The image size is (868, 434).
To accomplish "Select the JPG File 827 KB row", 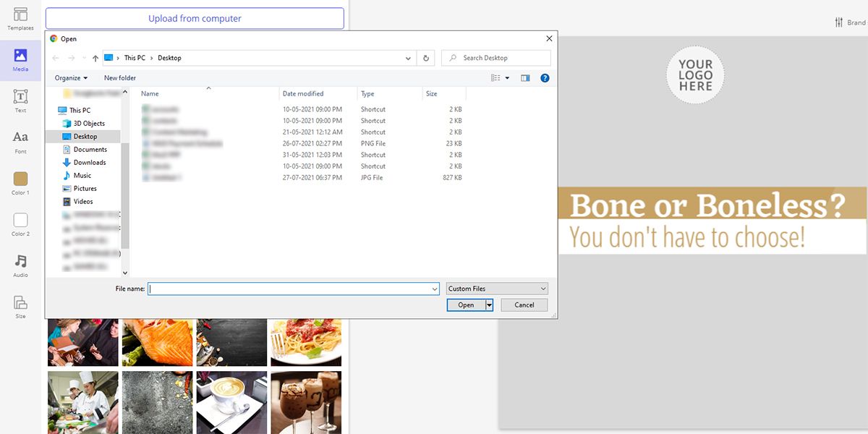I will tap(302, 178).
